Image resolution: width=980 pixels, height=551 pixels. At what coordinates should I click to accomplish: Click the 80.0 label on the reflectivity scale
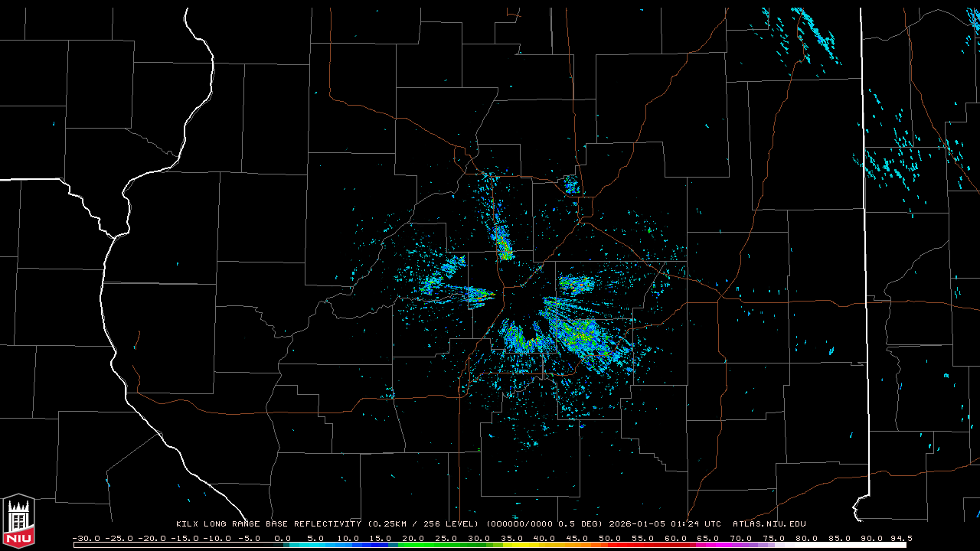(806, 538)
